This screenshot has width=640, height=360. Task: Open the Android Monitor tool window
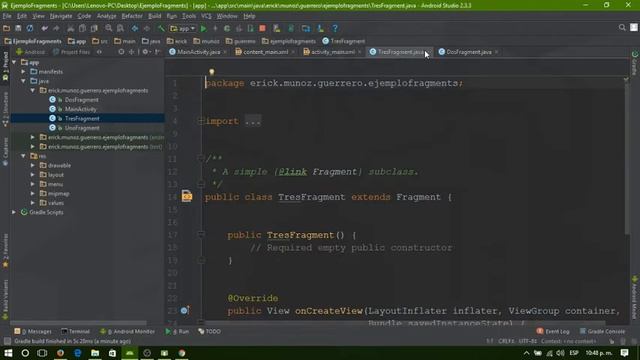point(127,331)
